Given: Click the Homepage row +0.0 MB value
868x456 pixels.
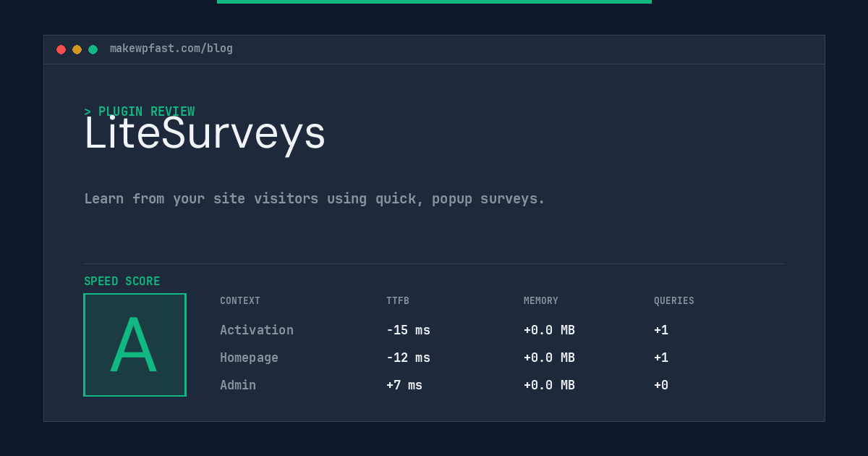Looking at the screenshot, I should click(x=549, y=358).
